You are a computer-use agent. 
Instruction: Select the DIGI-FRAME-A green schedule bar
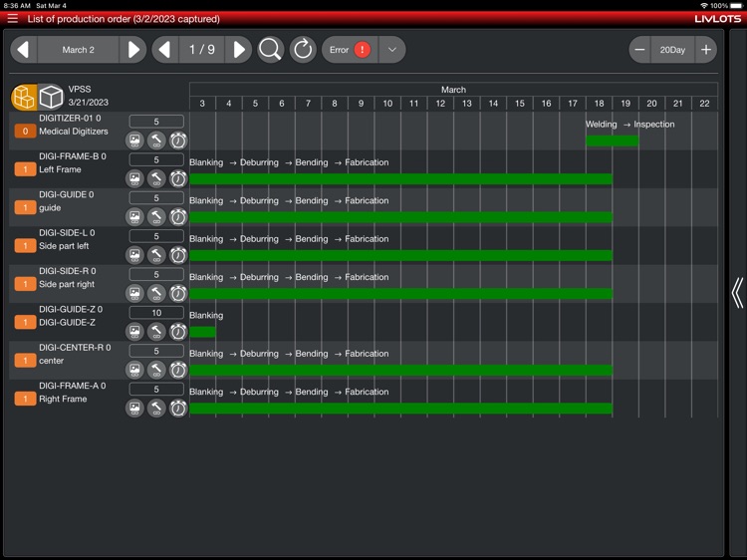coord(400,408)
